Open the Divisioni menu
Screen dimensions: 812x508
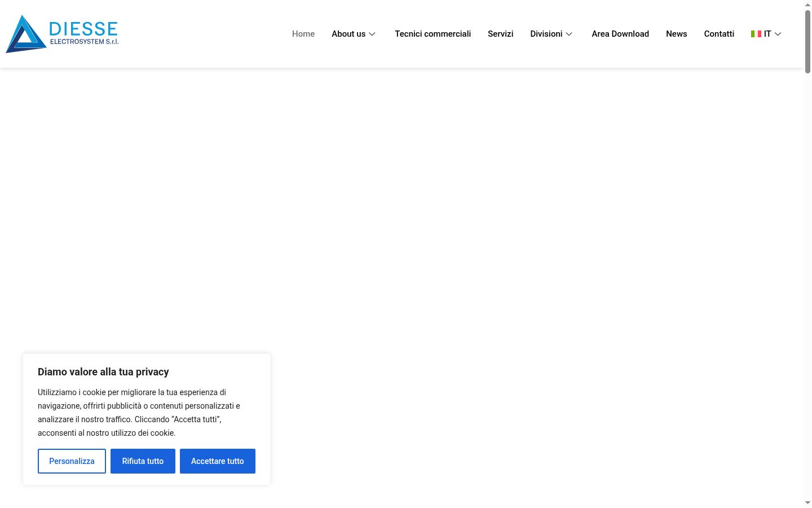click(x=546, y=34)
